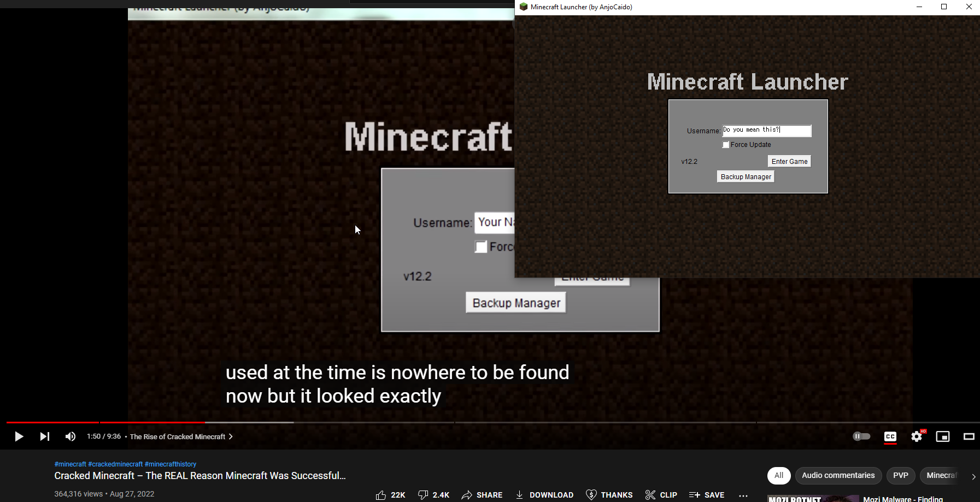980x502 pixels.
Task: Open the Backup Manager
Action: [745, 176]
